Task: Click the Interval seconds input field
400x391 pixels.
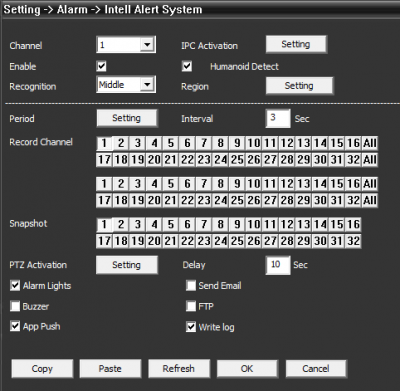Action: [x=278, y=118]
